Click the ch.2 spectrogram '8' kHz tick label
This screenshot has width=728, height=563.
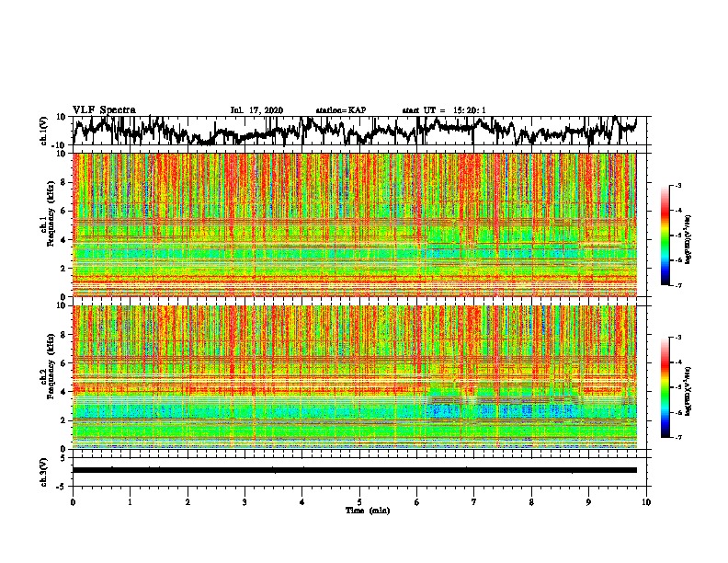(63, 335)
